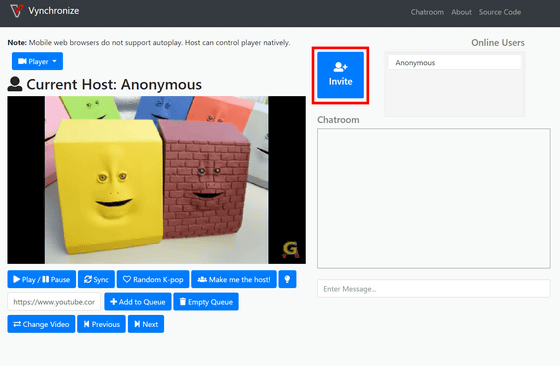
Task: Skip to Next video
Action: pos(146,324)
